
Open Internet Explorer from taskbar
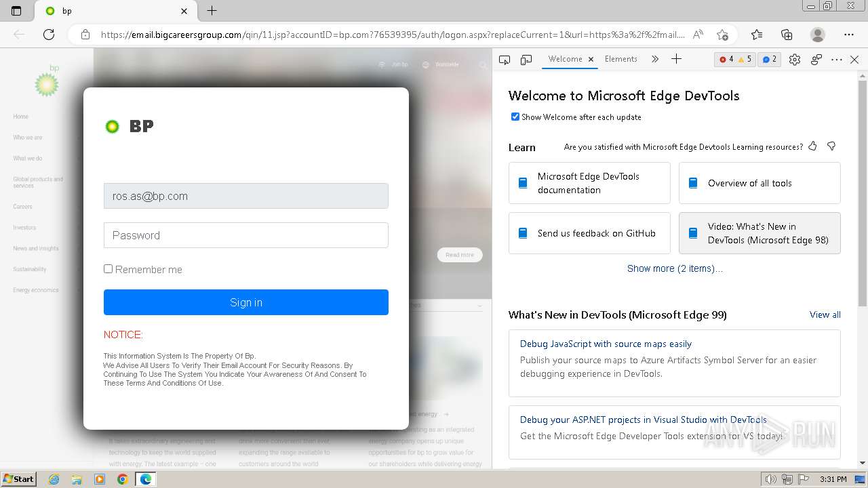[54, 479]
